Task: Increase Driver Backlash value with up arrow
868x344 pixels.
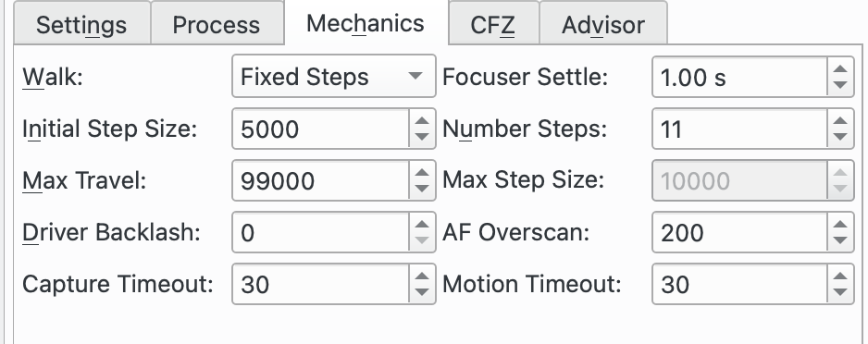Action: [x=422, y=225]
